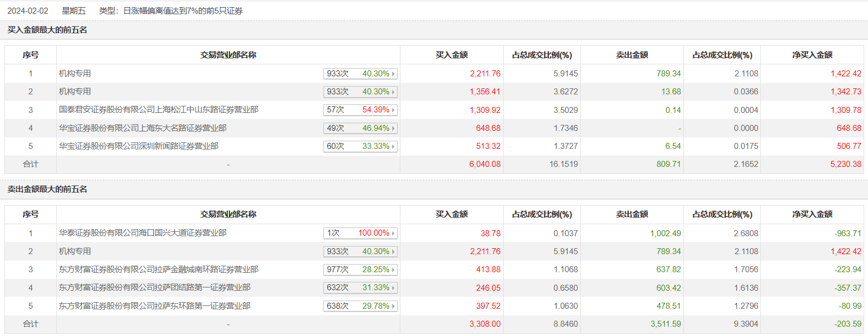The width and height of the screenshot is (868, 336).
Task: Click the 买入金额最大的前五名 section heading
Action: click(47, 30)
